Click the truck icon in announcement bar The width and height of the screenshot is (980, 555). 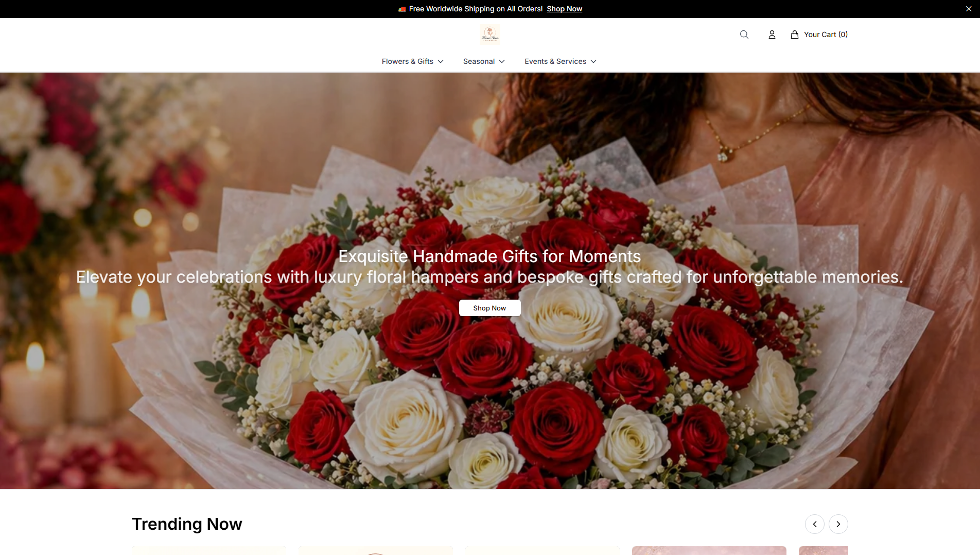click(402, 9)
